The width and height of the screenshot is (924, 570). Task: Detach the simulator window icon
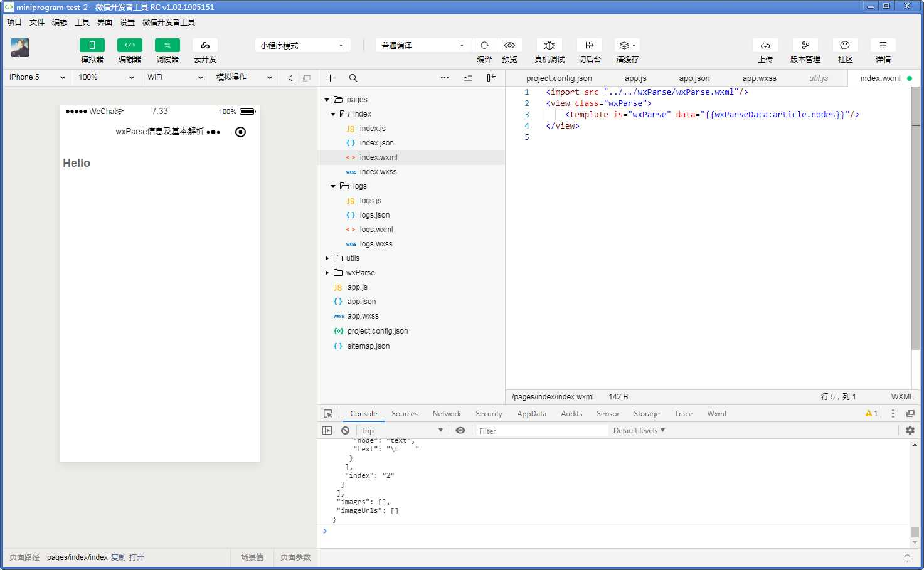pyautogui.click(x=307, y=78)
